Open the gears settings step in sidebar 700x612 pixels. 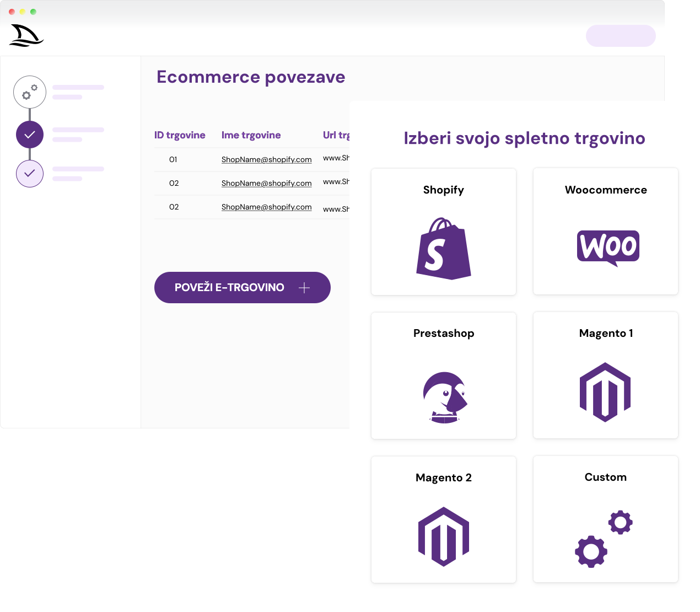pos(30,92)
